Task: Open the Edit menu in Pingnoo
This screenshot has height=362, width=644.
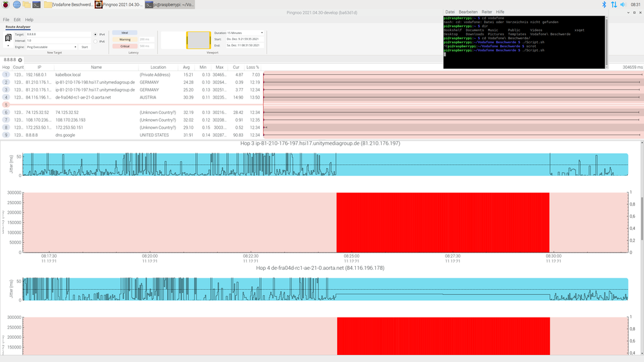Action: coord(17,20)
